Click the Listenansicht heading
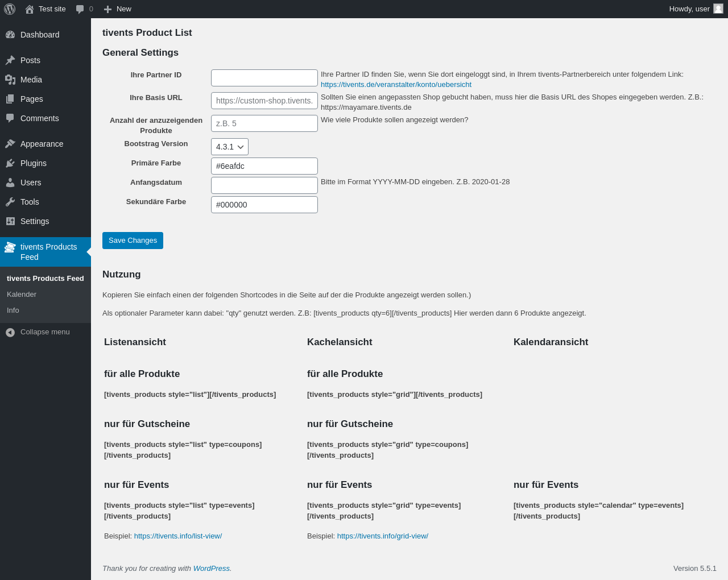This screenshot has width=728, height=580. click(135, 342)
